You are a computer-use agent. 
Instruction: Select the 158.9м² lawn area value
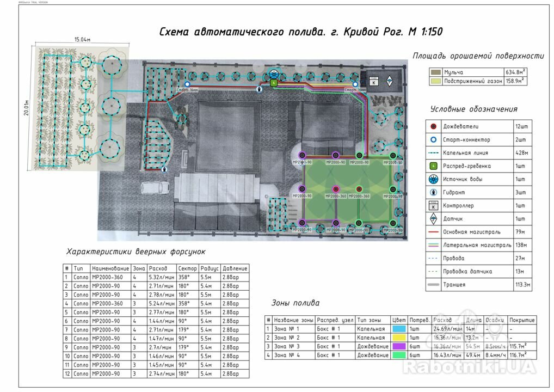(x=514, y=81)
